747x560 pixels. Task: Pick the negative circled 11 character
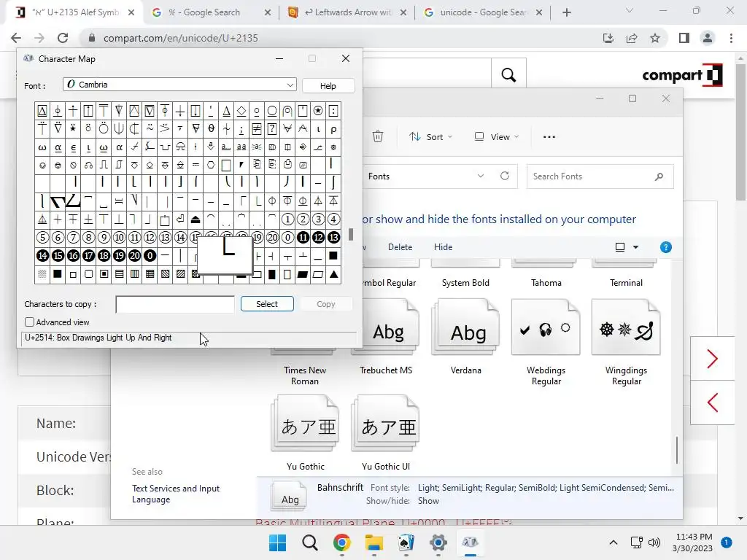tap(303, 237)
